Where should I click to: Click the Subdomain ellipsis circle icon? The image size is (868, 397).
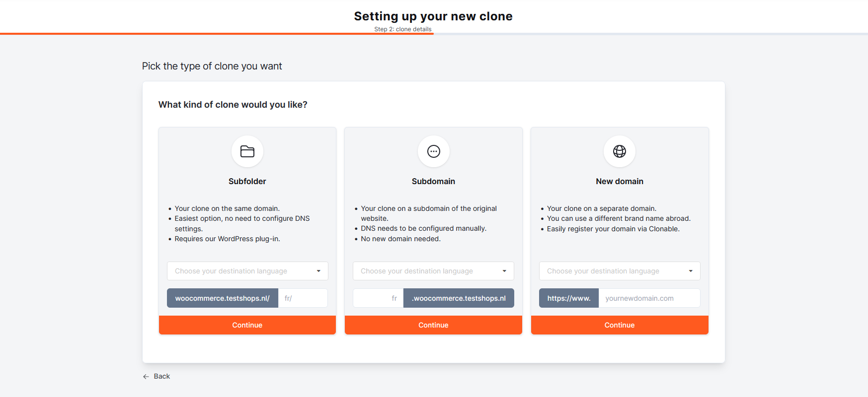[x=433, y=151]
